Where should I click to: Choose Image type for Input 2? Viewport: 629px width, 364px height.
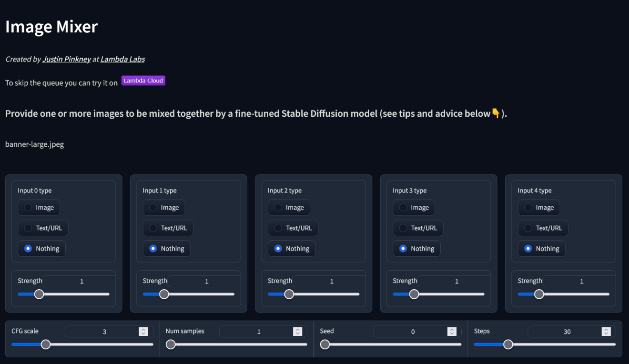click(x=289, y=207)
